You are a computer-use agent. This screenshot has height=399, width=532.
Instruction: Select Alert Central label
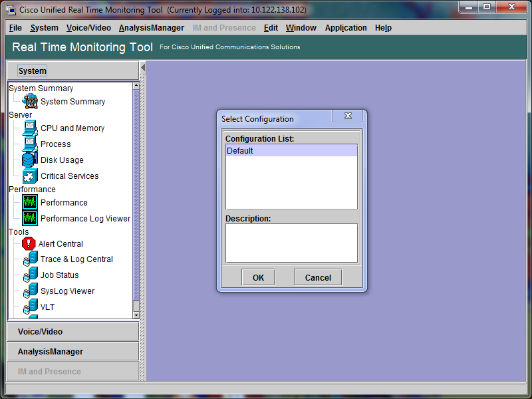point(61,243)
